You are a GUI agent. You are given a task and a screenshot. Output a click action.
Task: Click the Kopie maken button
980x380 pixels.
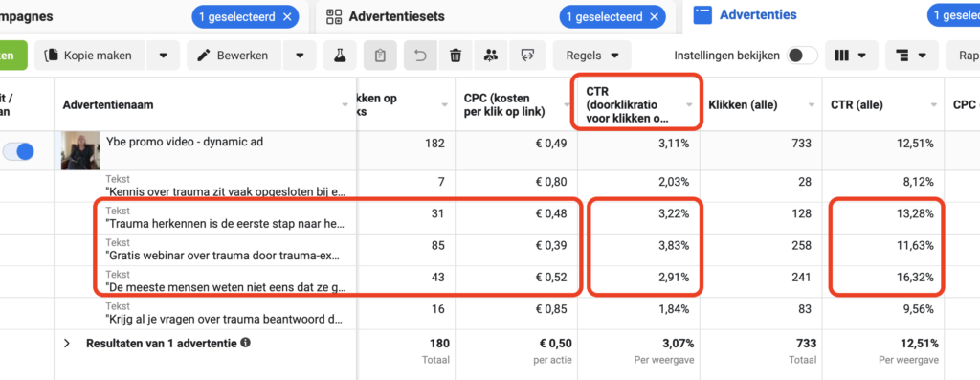pos(89,56)
